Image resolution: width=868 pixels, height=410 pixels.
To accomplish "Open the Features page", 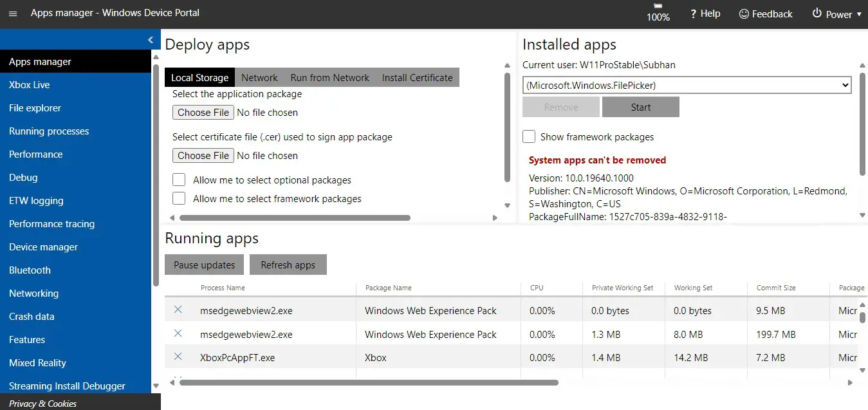I will coord(75,340).
